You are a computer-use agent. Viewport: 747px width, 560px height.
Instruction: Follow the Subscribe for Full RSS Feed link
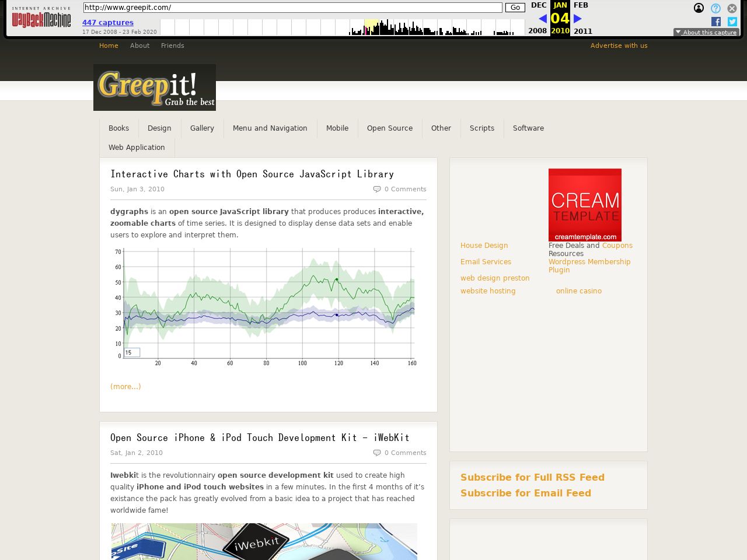532,477
